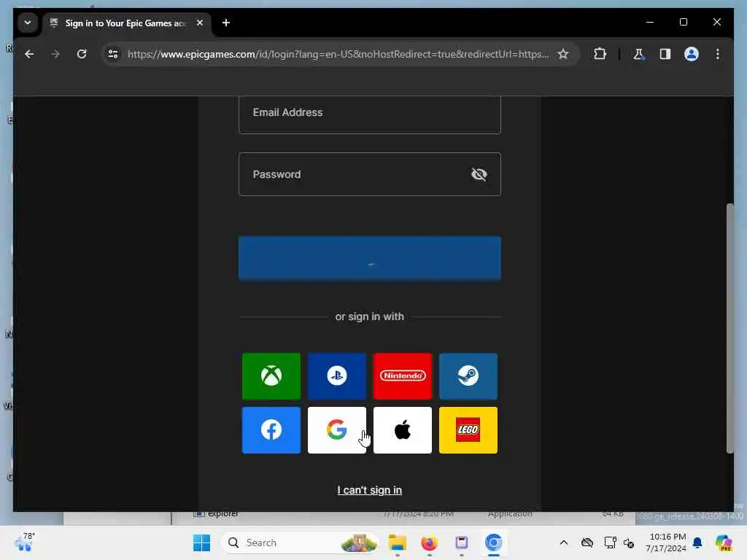The width and height of the screenshot is (747, 560).
Task: Open Firefox from taskbar
Action: tap(429, 542)
